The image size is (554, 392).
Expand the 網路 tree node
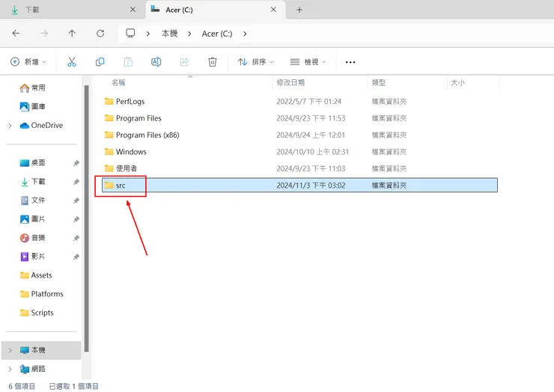pyautogui.click(x=10, y=369)
